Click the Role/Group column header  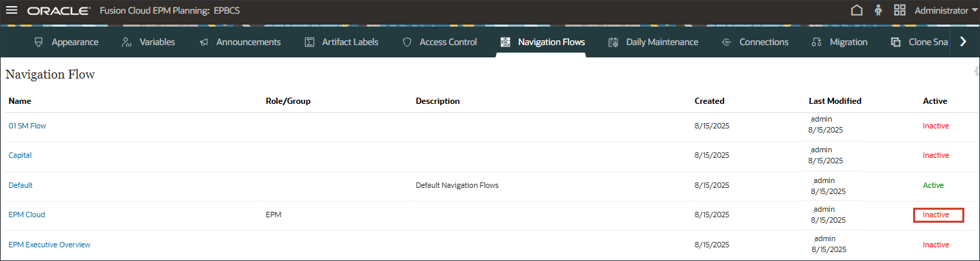coord(288,100)
